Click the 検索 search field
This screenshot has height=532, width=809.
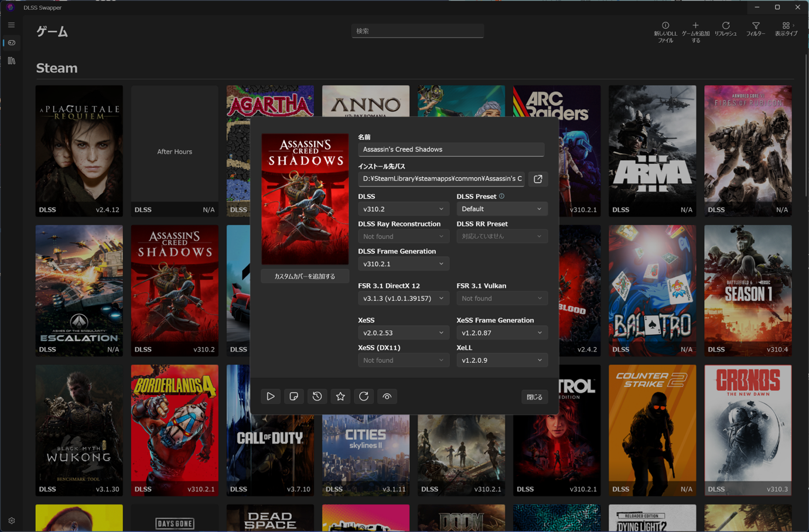click(417, 31)
